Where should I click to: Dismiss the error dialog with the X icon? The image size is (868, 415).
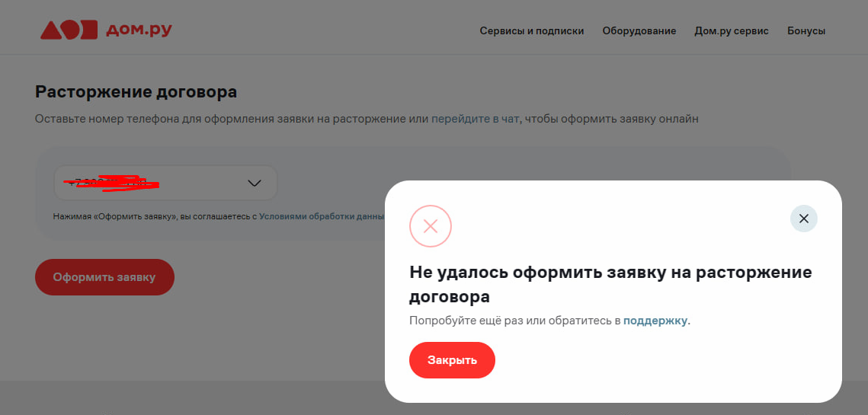803,219
